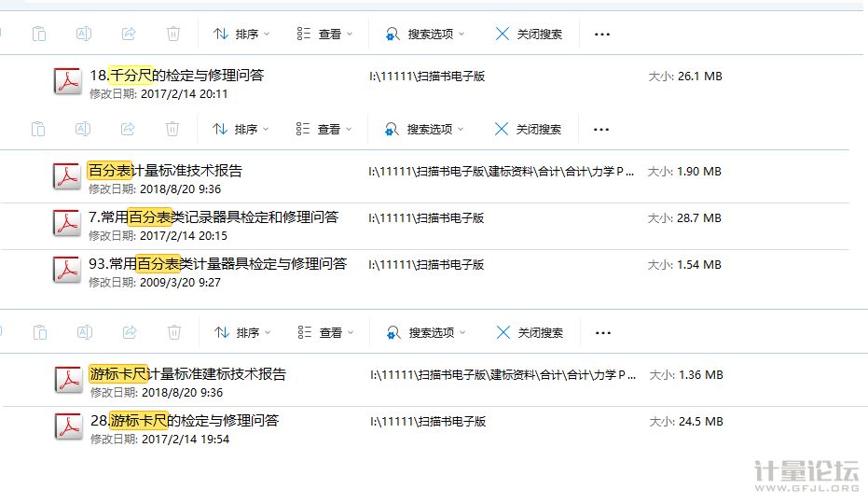
Task: Expand the 查看 view dropdown in the middle toolbar
Action: [324, 130]
